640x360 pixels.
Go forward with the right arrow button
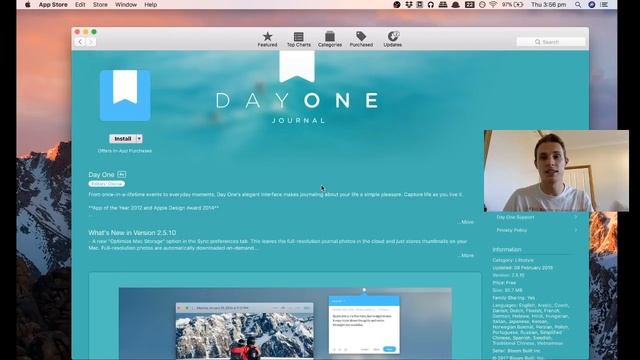tap(91, 42)
